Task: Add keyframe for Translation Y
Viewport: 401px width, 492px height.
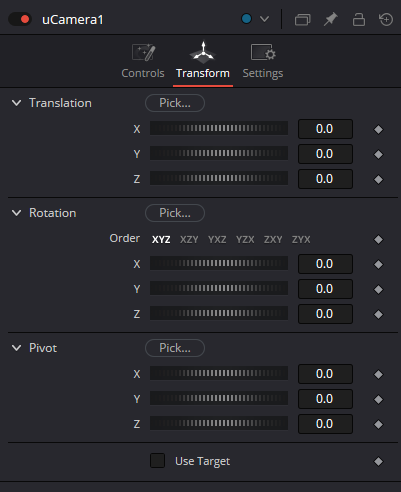Action: tap(378, 154)
